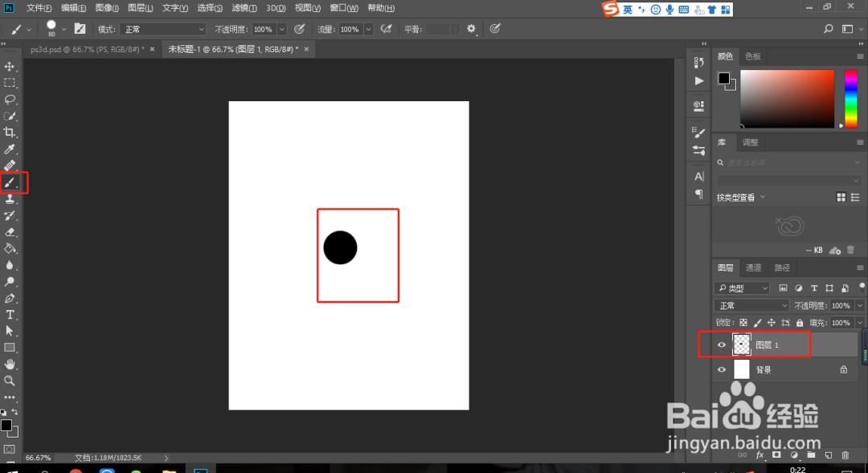Select the Clone Stamp tool
Screen dimensions: 868x473
tap(10, 199)
